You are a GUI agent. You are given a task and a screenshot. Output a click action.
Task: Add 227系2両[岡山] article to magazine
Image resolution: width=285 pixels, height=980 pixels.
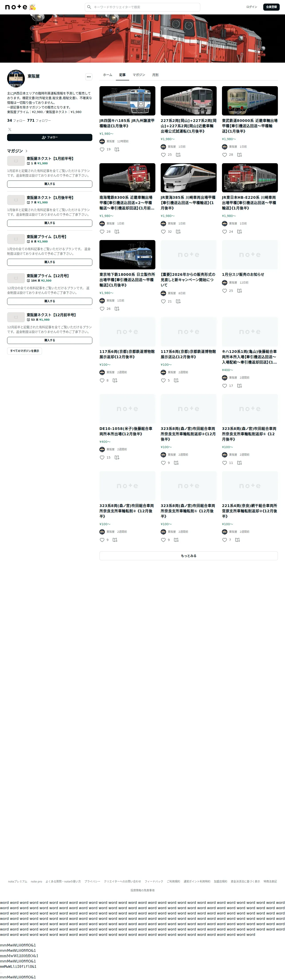(x=178, y=155)
